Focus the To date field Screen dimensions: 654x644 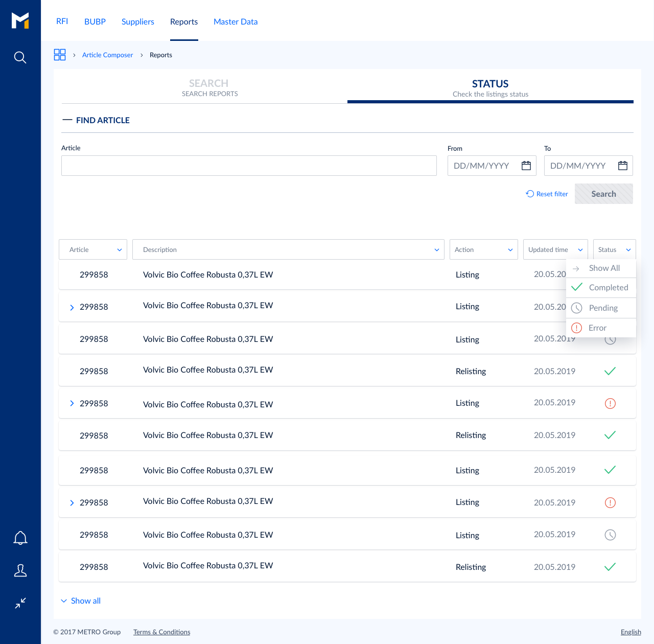(x=589, y=166)
